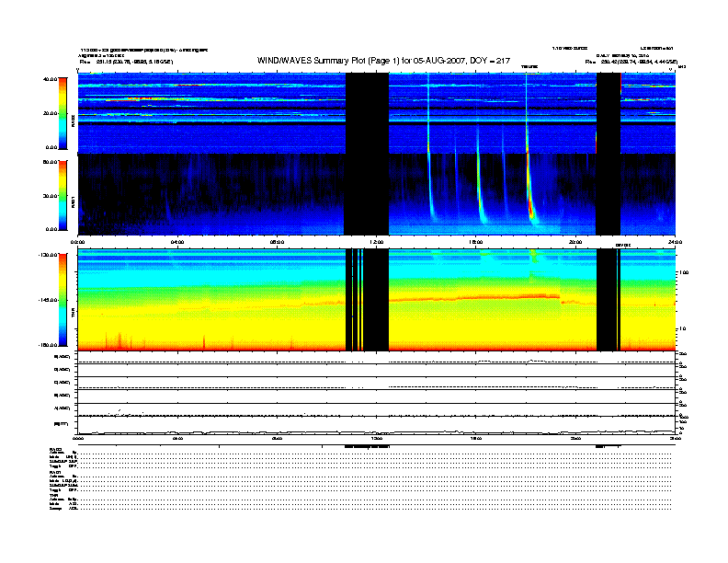This screenshot has height=563, width=728.
Task: Click the TNR heading in bottom status listing
Action: click(x=53, y=495)
